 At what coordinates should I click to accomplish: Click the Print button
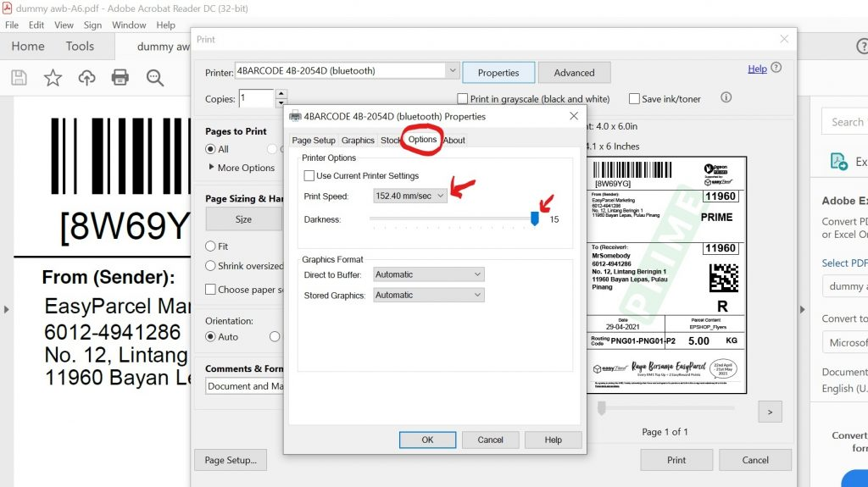coord(676,460)
